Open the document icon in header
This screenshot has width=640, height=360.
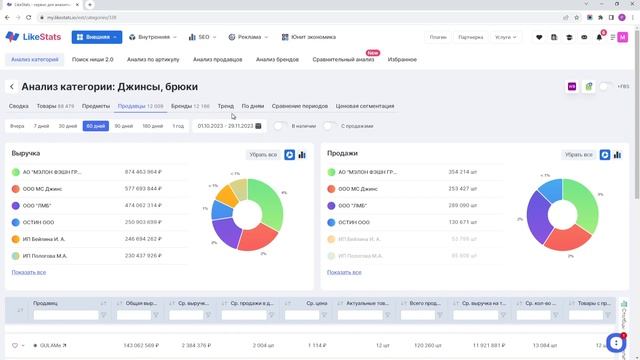tap(554, 37)
